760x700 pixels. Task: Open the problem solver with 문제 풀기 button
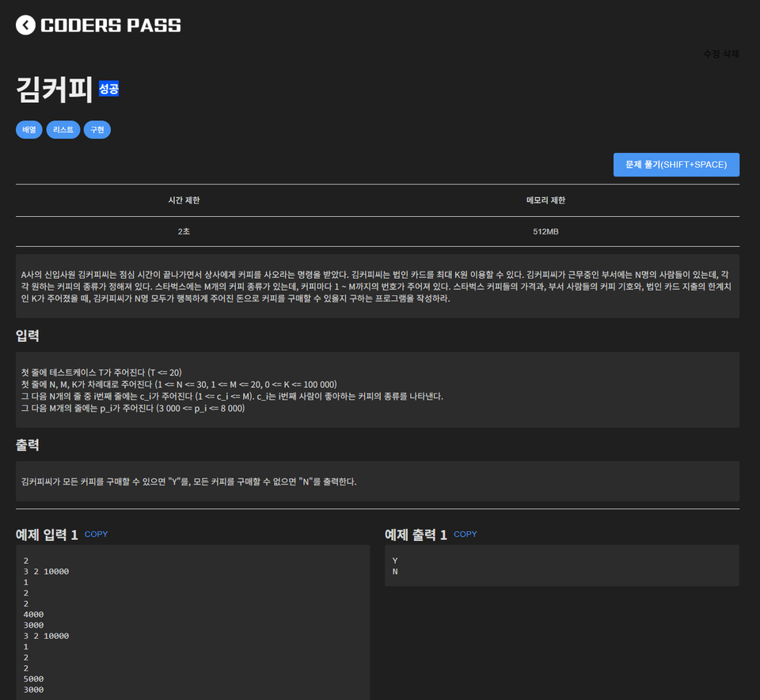pos(676,164)
